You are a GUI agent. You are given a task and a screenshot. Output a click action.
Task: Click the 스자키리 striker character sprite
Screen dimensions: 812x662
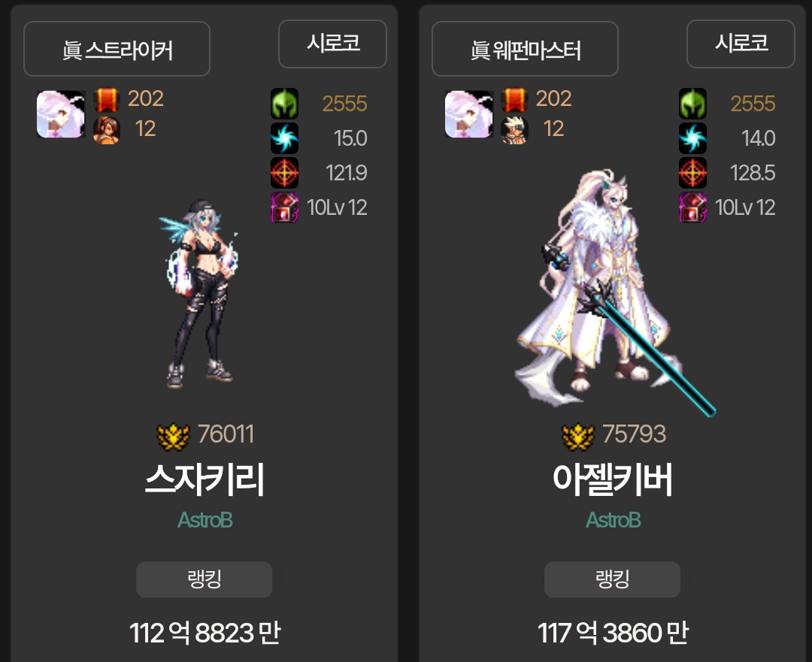[199, 294]
